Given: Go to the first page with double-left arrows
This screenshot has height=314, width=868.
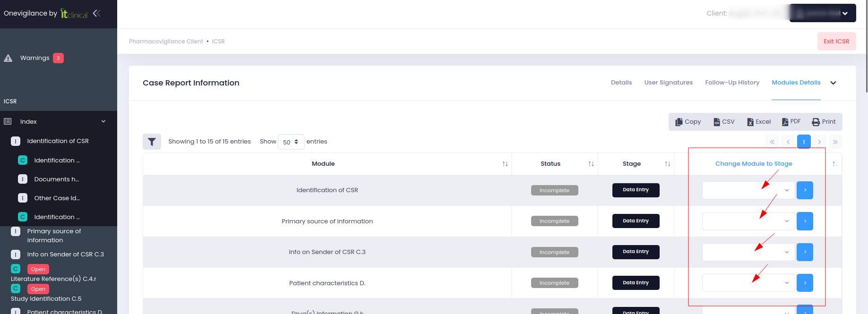Looking at the screenshot, I should click(772, 142).
